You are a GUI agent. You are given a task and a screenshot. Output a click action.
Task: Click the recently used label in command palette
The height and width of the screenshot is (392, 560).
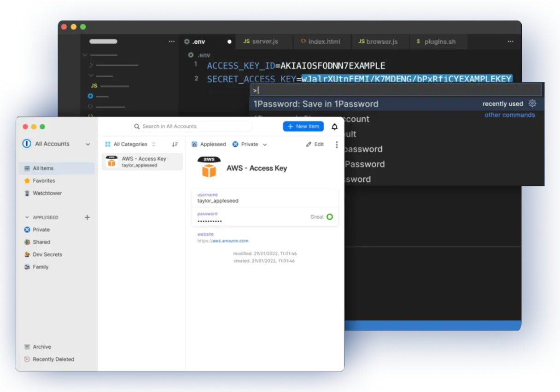(503, 104)
